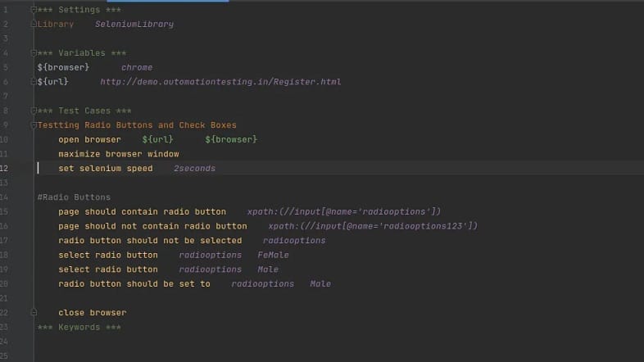Click the radiooptions123 xpath locator
This screenshot has width=644, height=362.
373,226
